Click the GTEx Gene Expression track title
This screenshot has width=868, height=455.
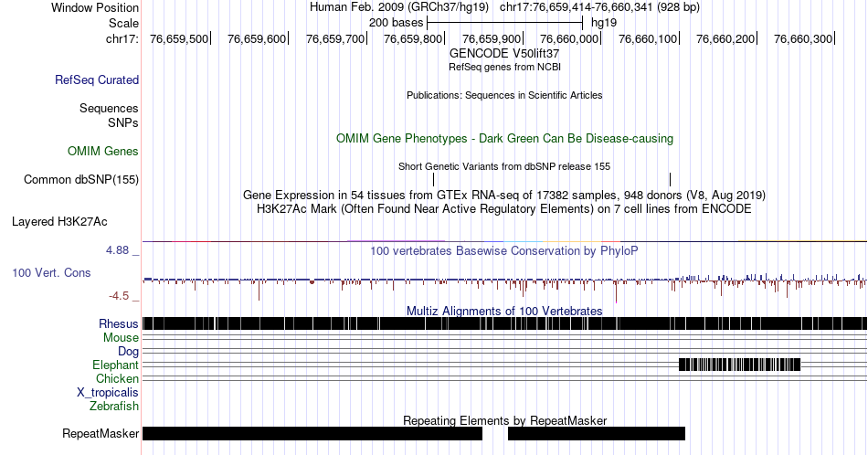tap(504, 195)
